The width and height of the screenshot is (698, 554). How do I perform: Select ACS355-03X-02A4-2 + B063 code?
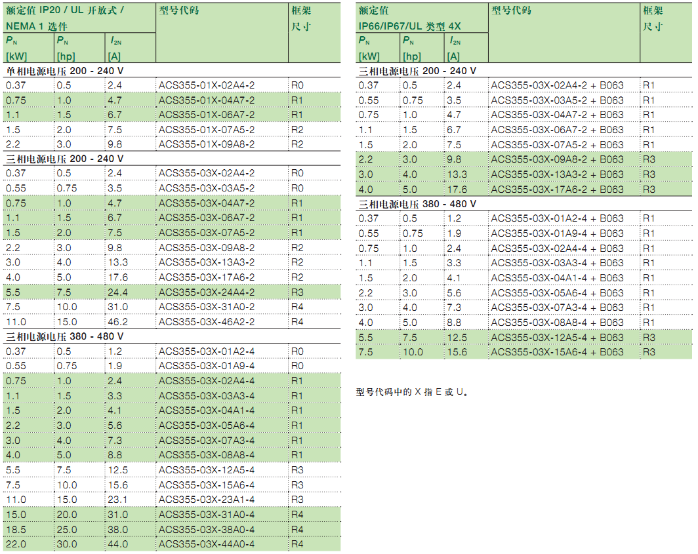click(x=557, y=85)
